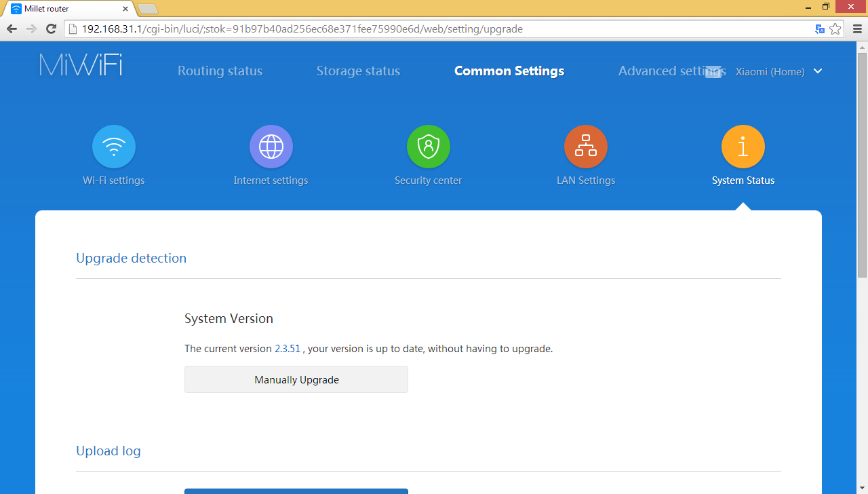Click browser forward arrow
This screenshot has width=868, height=494.
(x=31, y=29)
